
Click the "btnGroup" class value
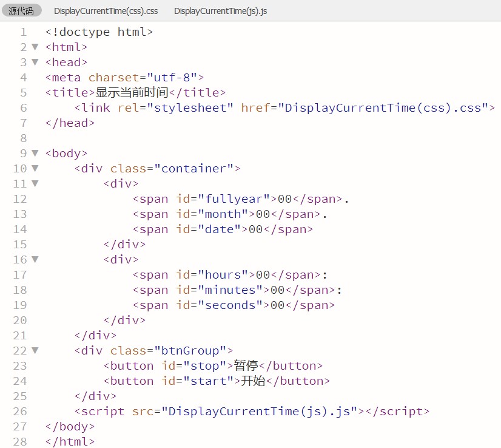tap(190, 350)
